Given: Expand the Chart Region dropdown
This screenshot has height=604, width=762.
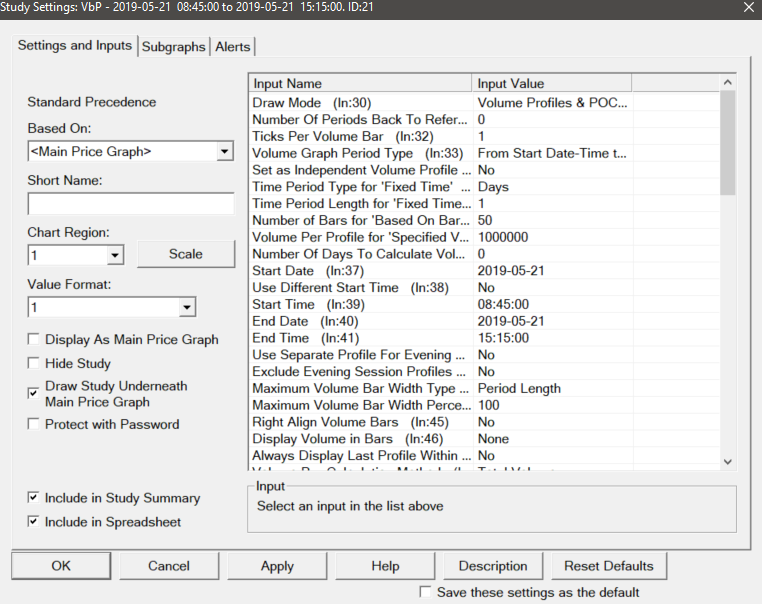Looking at the screenshot, I should [114, 255].
